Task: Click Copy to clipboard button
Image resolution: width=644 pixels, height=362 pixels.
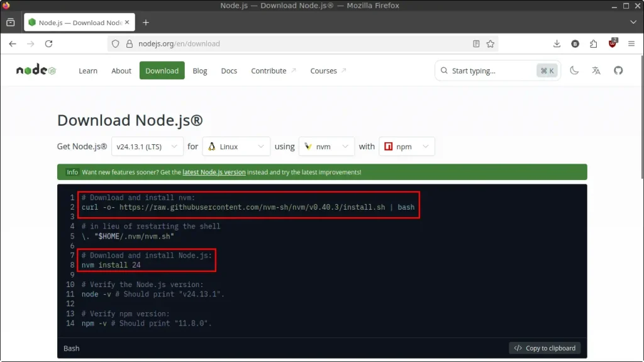Action: (x=545, y=348)
